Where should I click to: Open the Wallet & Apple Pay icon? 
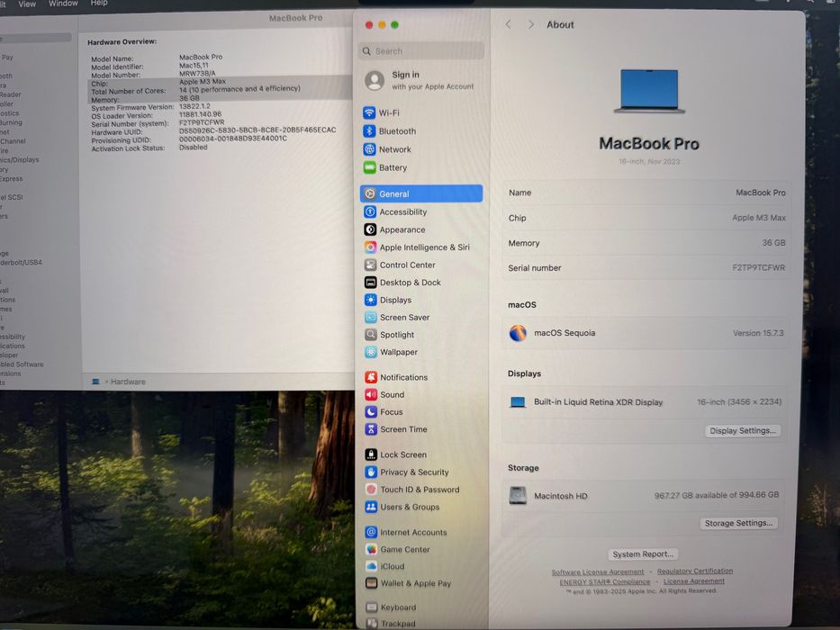371,583
